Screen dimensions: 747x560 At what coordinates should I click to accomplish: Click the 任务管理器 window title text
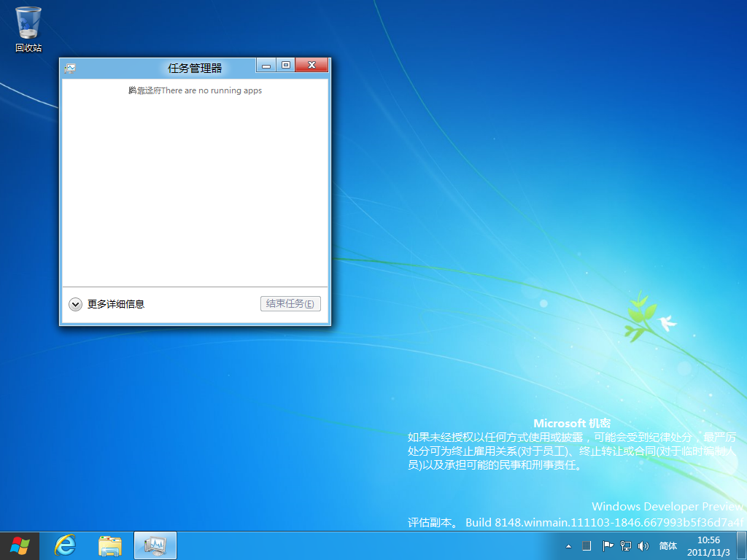[195, 68]
